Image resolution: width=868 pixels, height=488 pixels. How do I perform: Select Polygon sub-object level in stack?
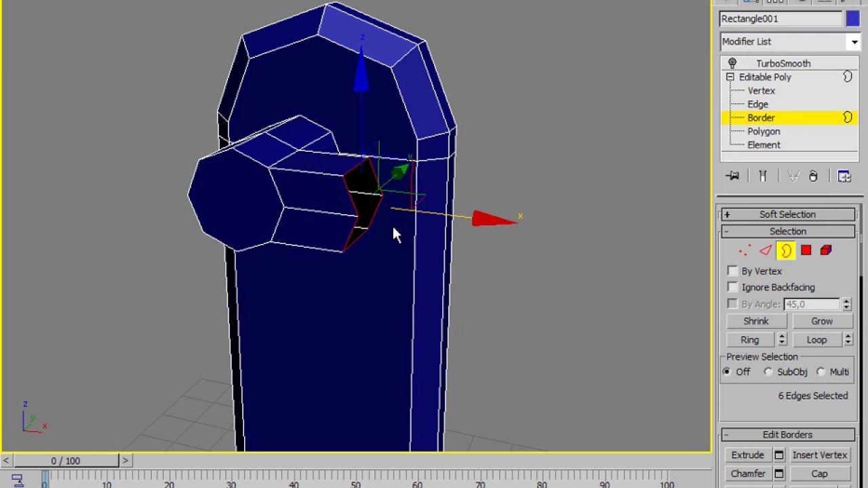[764, 131]
